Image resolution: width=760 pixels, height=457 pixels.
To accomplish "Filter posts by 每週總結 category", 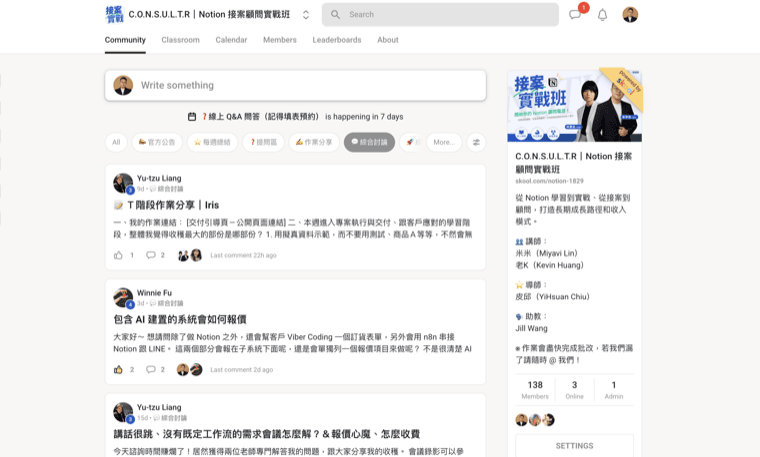I will (x=212, y=142).
